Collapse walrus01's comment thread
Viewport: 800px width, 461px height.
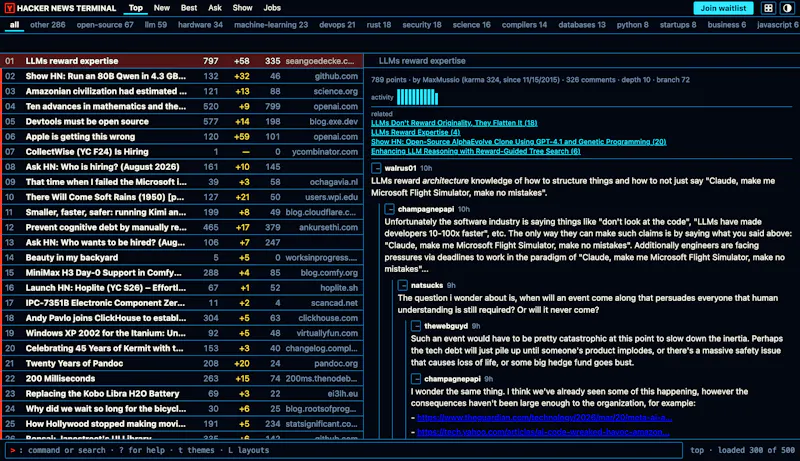point(377,168)
